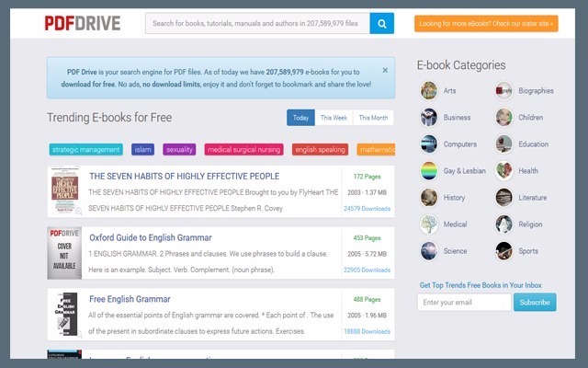Open the Arts category icon
The height and width of the screenshot is (368, 588).
pyautogui.click(x=429, y=90)
